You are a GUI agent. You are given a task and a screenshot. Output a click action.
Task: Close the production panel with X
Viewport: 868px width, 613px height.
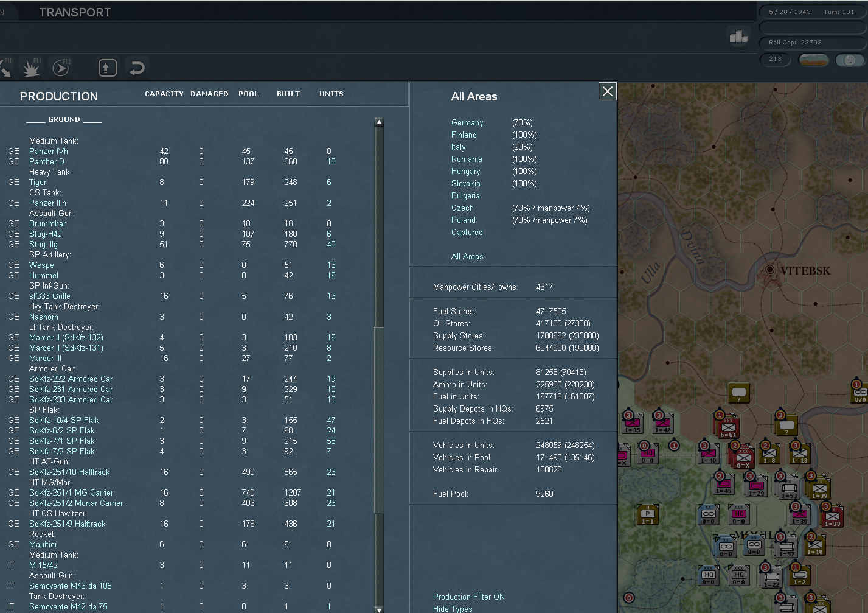click(x=607, y=91)
